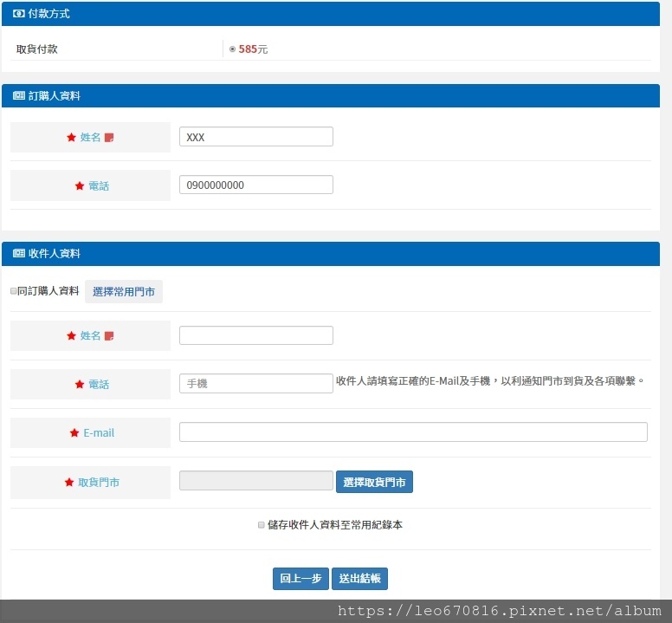
Task: Click the 選擇常用門市 button
Action: [x=124, y=291]
